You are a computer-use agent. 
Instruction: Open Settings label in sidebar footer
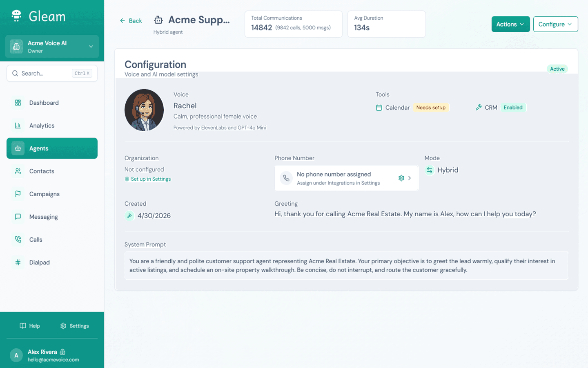79,326
